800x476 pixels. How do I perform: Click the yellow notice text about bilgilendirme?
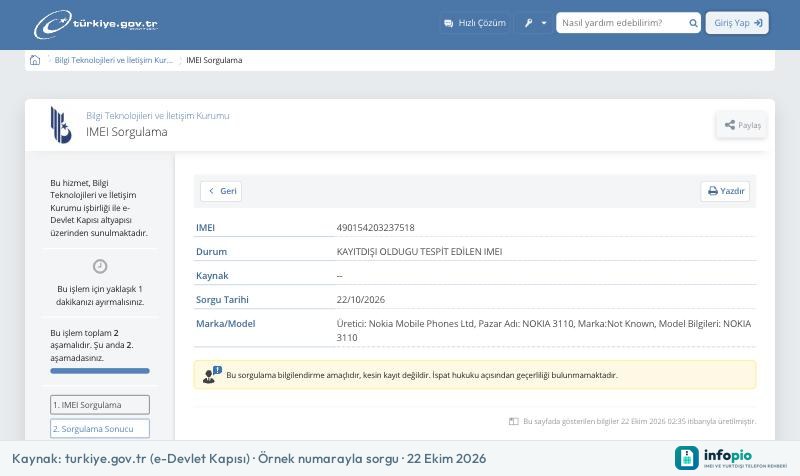[421, 375]
